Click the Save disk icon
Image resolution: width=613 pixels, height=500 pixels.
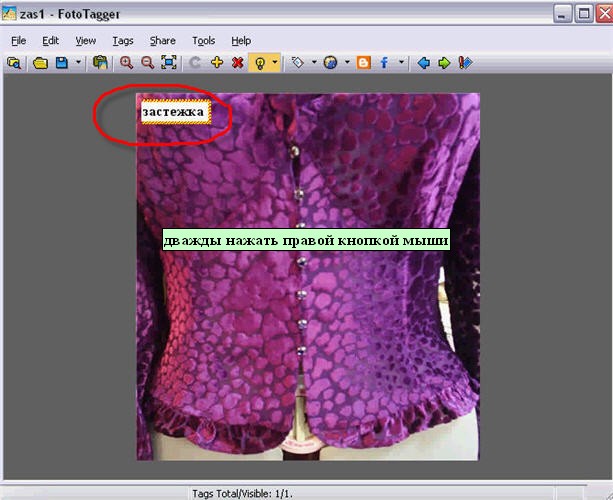(62, 63)
